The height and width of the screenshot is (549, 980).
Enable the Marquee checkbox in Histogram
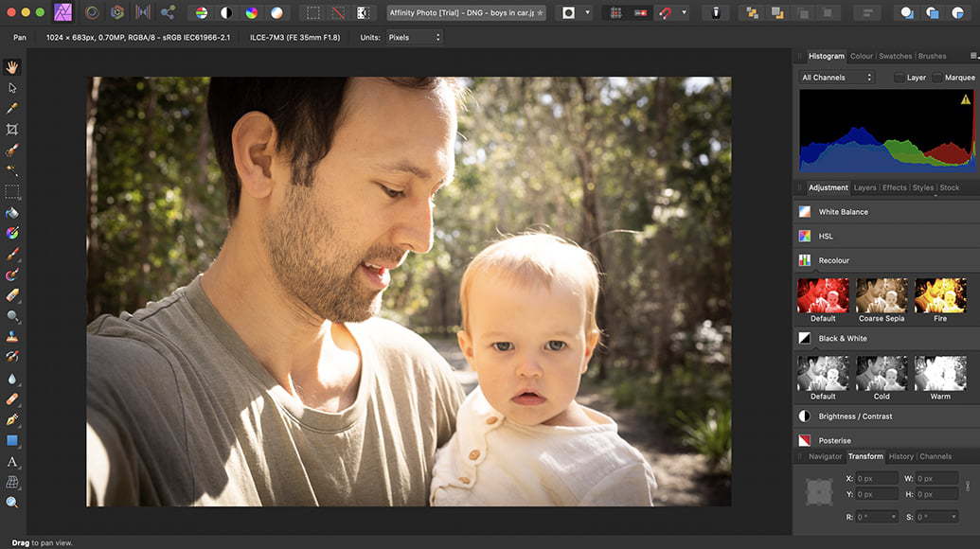tap(937, 78)
